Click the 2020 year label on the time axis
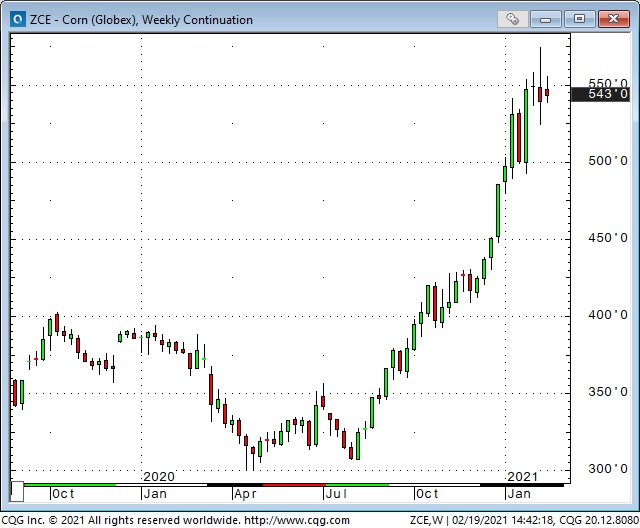This screenshot has width=640, height=528. pyautogui.click(x=159, y=477)
